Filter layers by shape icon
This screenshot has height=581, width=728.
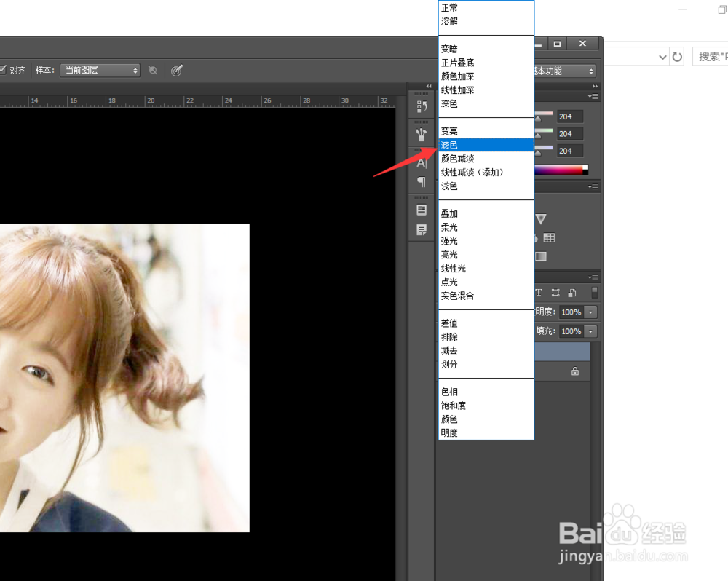coord(555,293)
